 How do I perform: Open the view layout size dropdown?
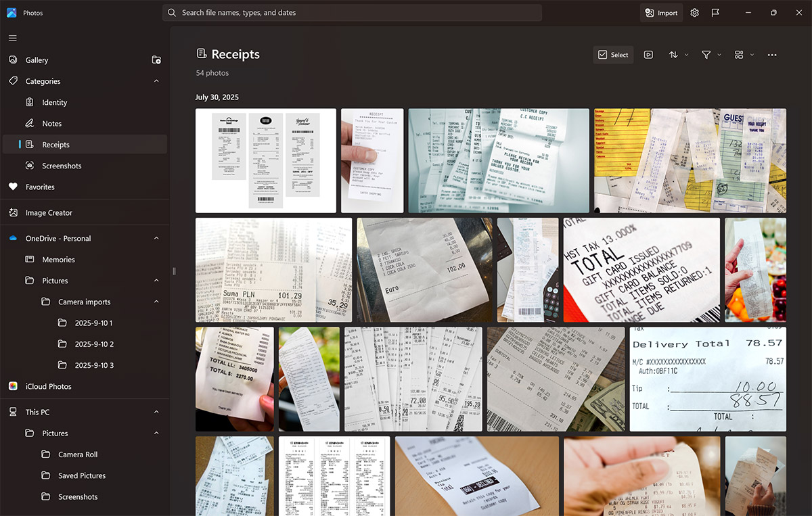click(744, 55)
